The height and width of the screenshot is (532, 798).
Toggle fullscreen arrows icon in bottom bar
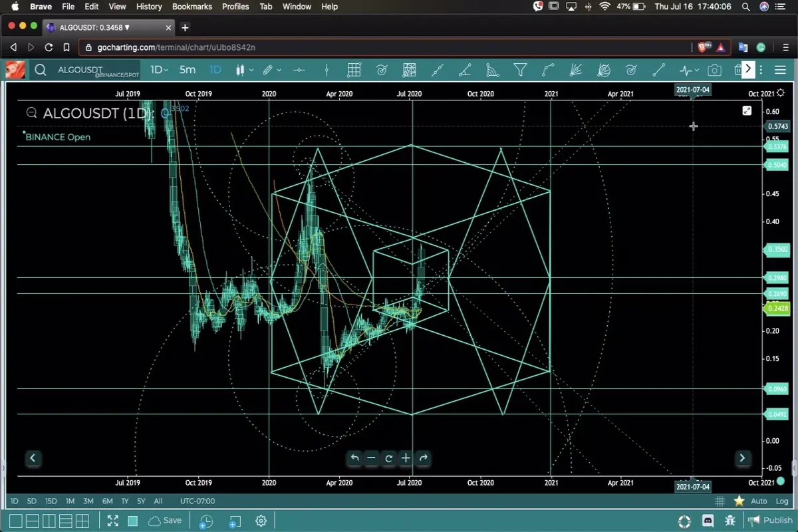click(113, 521)
